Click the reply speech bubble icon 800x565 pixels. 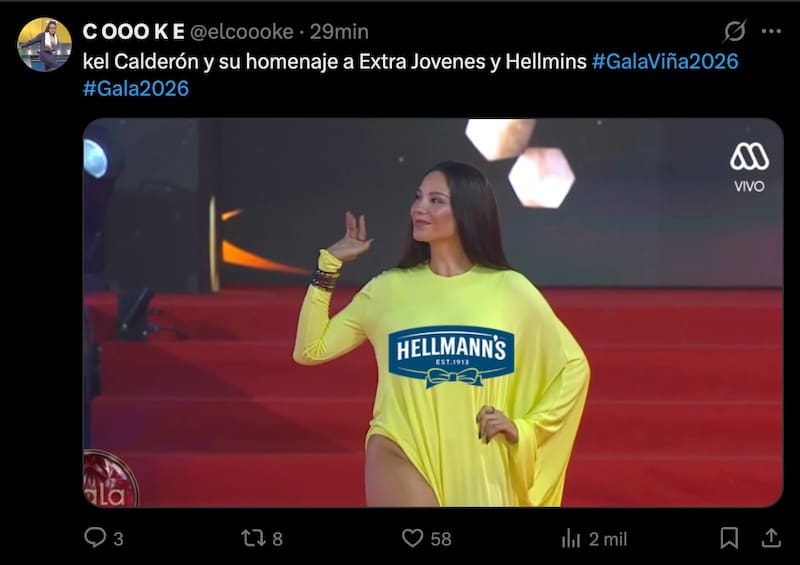95,537
